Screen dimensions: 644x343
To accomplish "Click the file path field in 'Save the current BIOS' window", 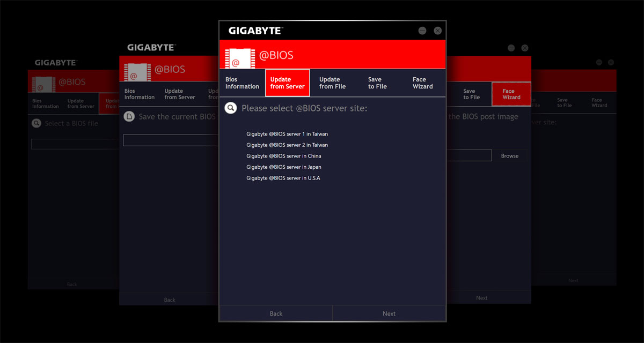I will pos(171,140).
